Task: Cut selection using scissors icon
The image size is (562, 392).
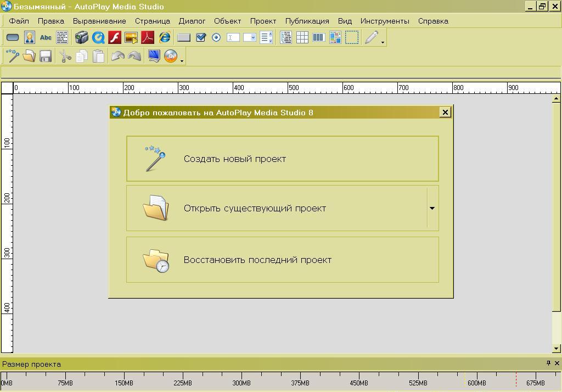Action: (65, 57)
